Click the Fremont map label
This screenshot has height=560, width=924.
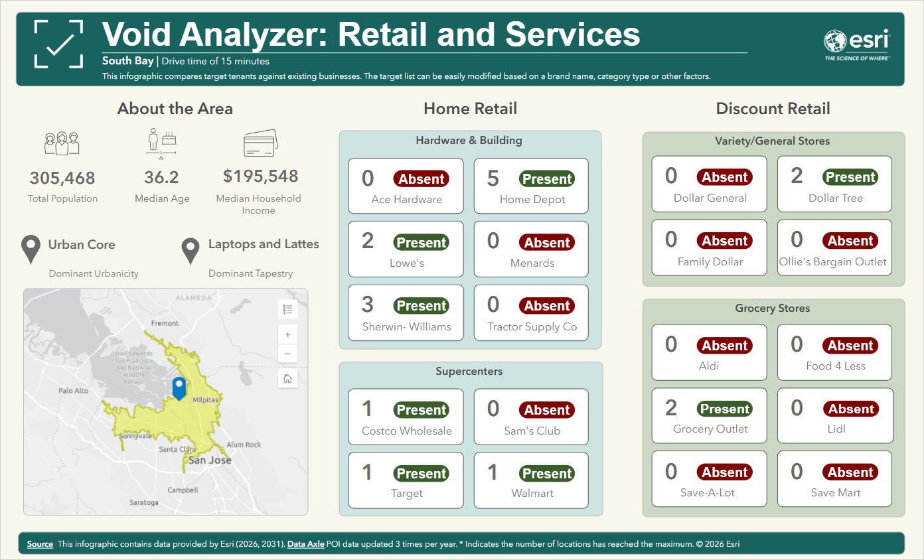(x=165, y=323)
